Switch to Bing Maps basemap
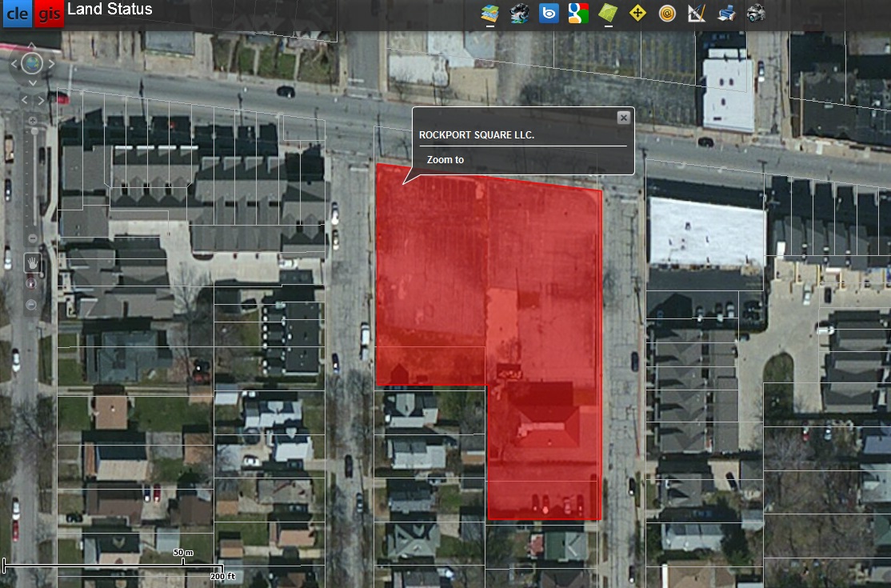Viewport: 891px width, 588px height. tap(549, 13)
